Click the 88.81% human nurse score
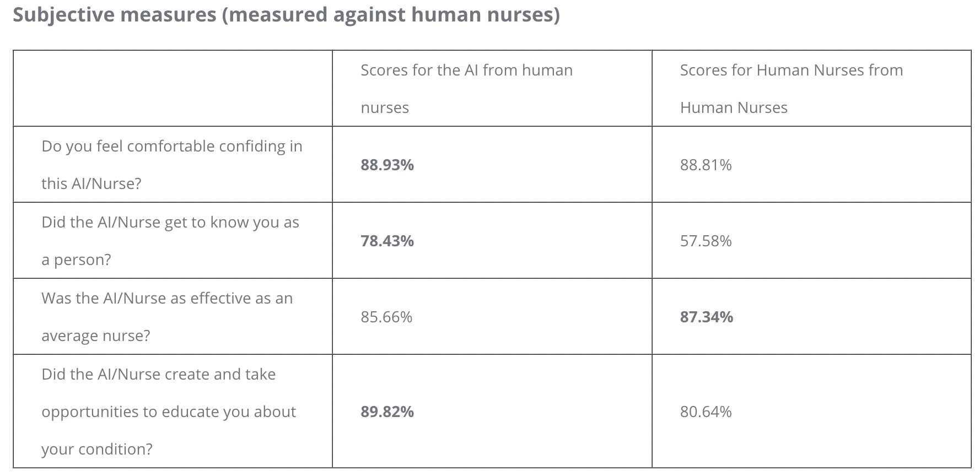The image size is (980, 476). point(706,165)
